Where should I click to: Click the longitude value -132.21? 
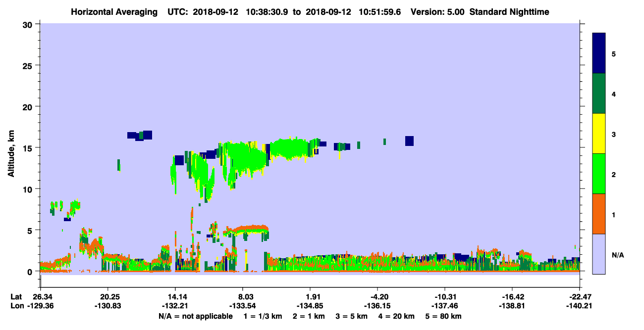(x=175, y=306)
